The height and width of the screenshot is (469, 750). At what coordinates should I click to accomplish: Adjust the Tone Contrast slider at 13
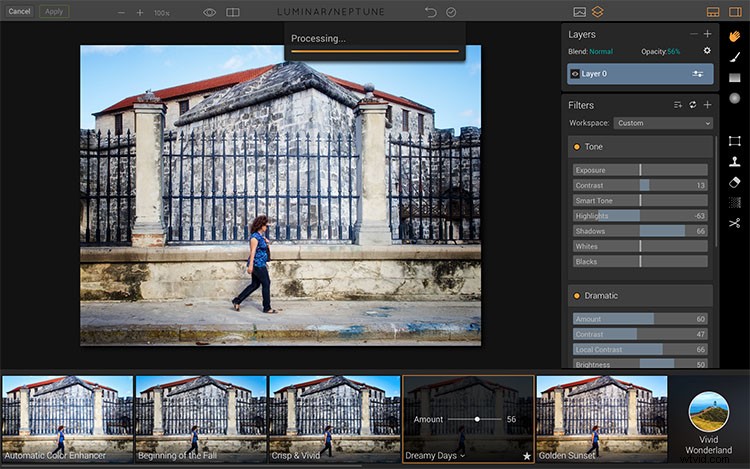(x=640, y=185)
